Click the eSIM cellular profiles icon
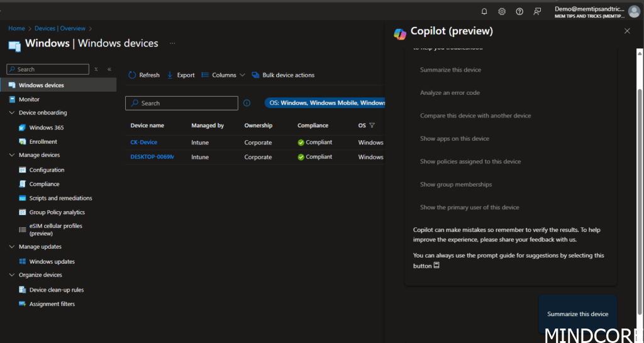The height and width of the screenshot is (343, 644). [23, 230]
